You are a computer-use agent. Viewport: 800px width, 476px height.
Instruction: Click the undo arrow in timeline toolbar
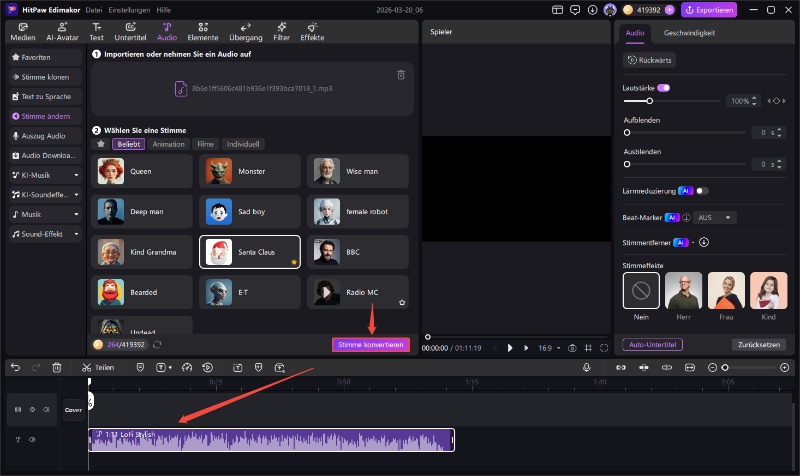[15, 367]
